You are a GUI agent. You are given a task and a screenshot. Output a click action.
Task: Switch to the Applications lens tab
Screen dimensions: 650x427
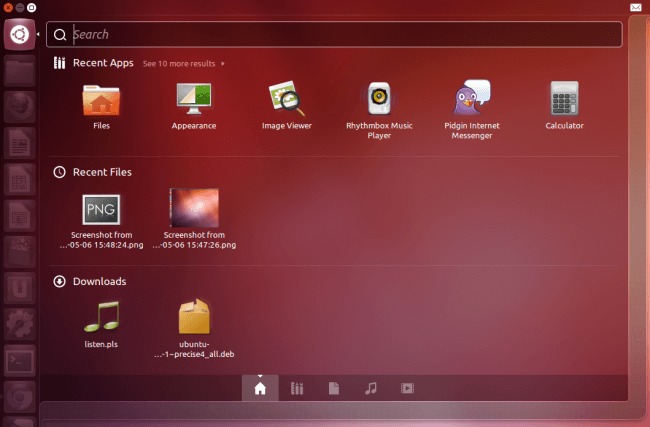[297, 388]
